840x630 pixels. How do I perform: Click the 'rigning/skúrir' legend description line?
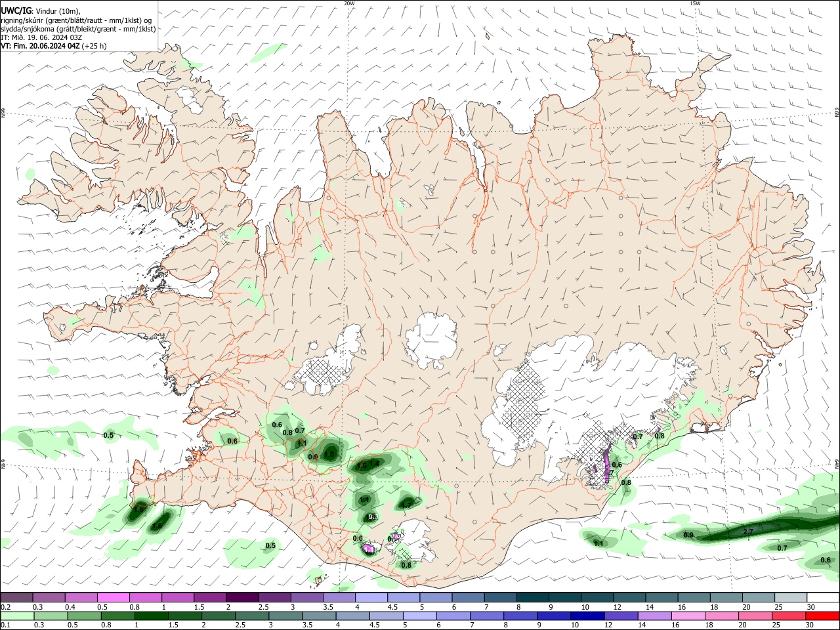pyautogui.click(x=76, y=20)
